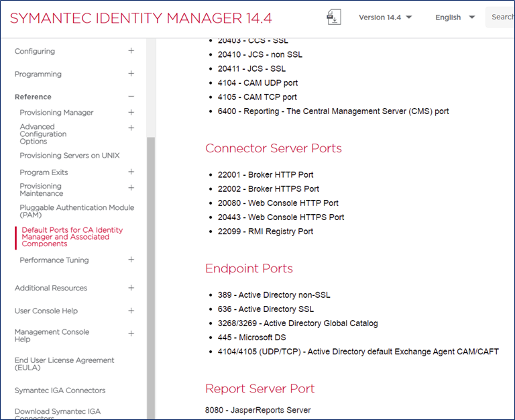Open Provisioning Servers on UNIX page

70,156
